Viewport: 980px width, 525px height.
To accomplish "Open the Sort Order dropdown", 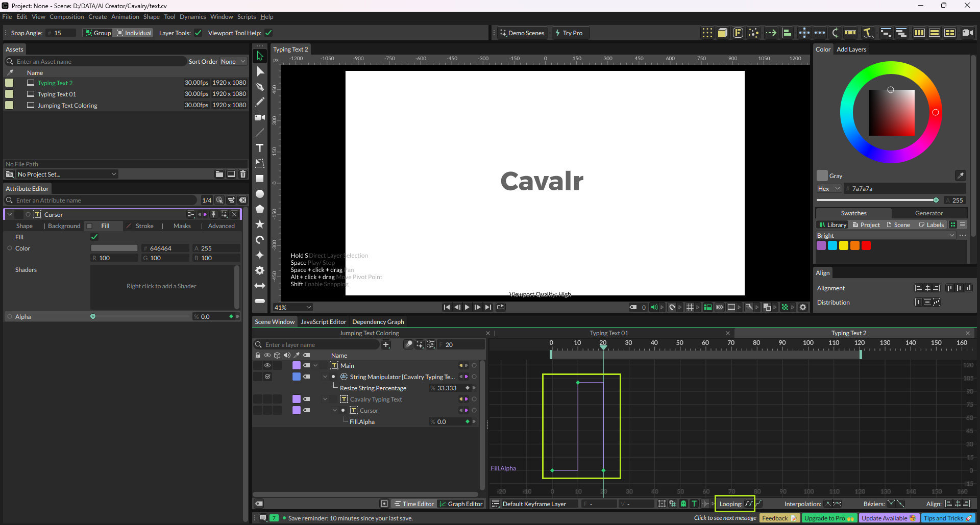I will (x=233, y=62).
